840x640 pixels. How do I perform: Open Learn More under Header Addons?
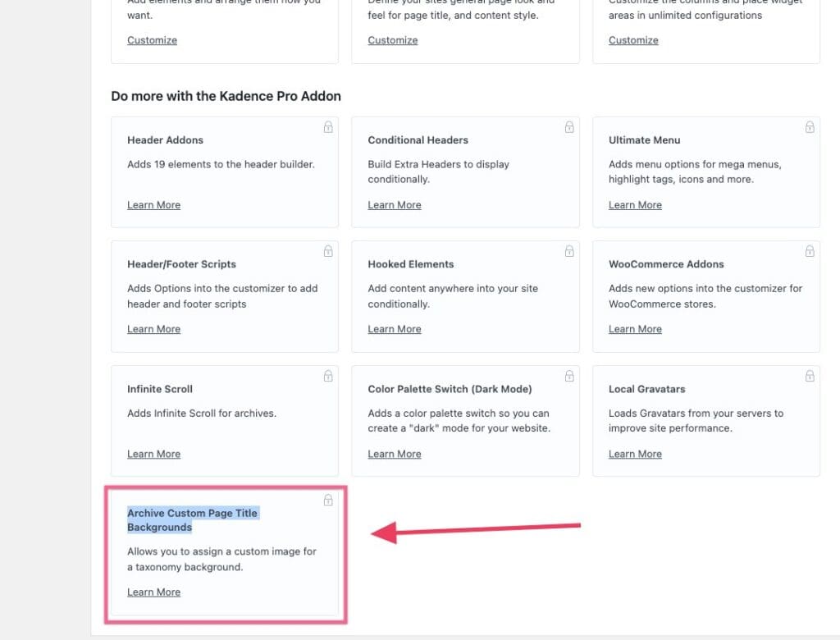[153, 205]
